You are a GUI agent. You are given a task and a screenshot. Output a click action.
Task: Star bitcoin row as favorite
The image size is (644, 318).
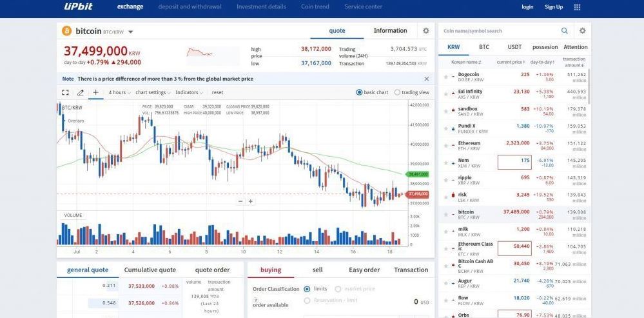coord(445,214)
